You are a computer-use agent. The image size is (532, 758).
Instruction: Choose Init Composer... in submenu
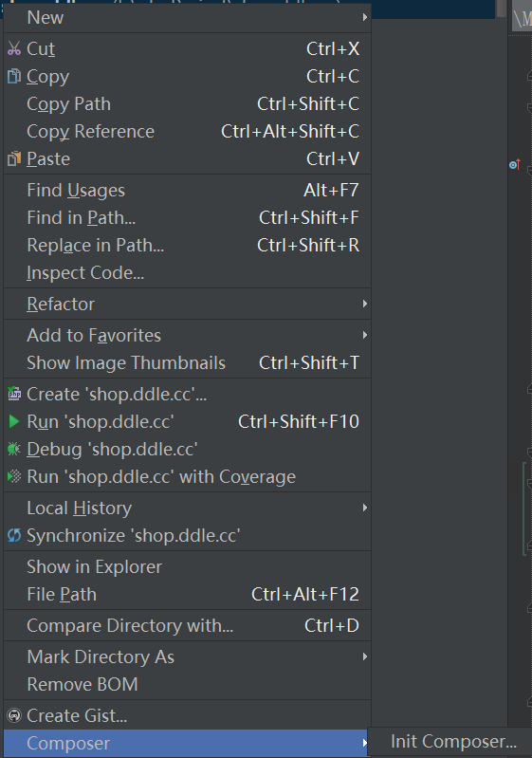coord(453,742)
